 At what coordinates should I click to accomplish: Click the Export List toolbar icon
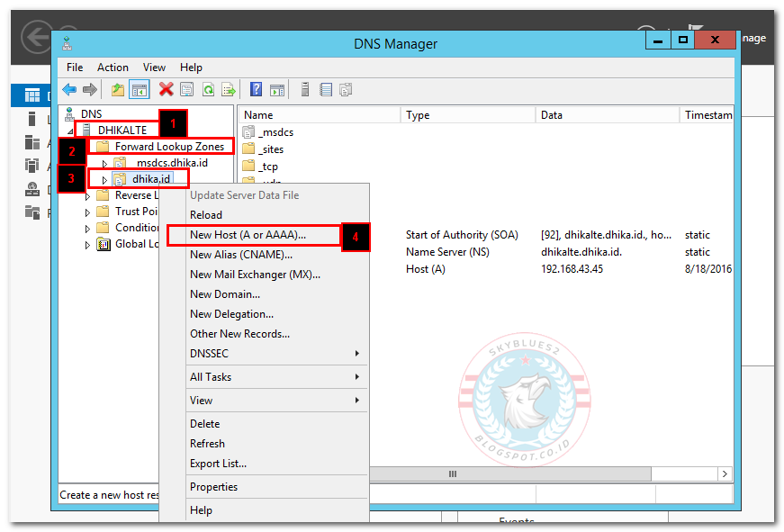(x=229, y=89)
